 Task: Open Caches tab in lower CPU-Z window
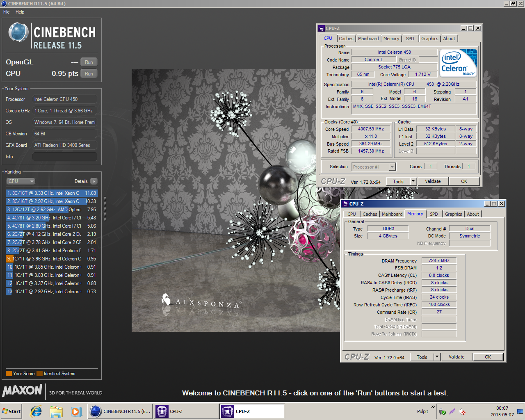click(370, 214)
